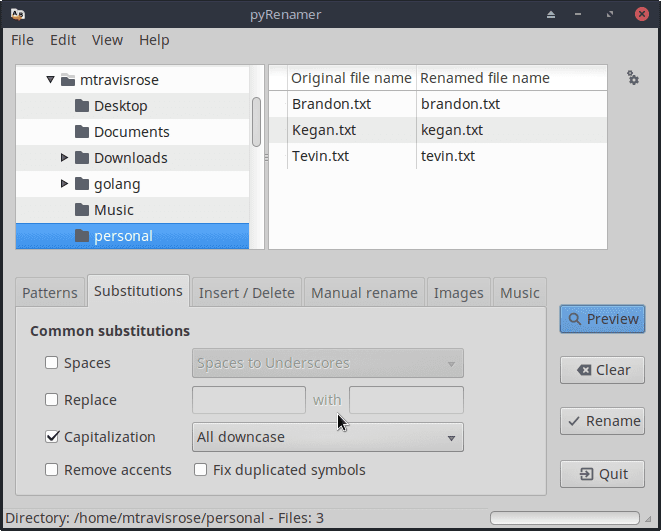This screenshot has height=531, width=661.
Task: Uncheck the Capitalization checkbox
Action: (52, 437)
